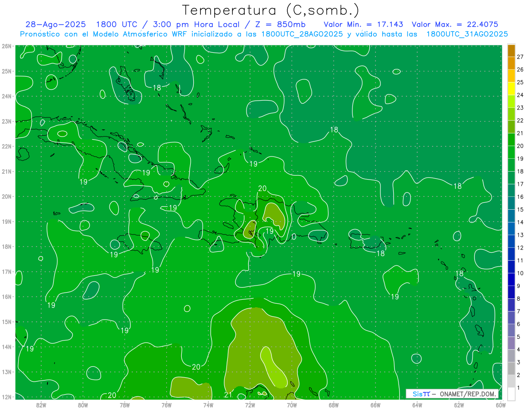Click the white swatch below legend value 1
The image size is (532, 411).
(x=511, y=393)
